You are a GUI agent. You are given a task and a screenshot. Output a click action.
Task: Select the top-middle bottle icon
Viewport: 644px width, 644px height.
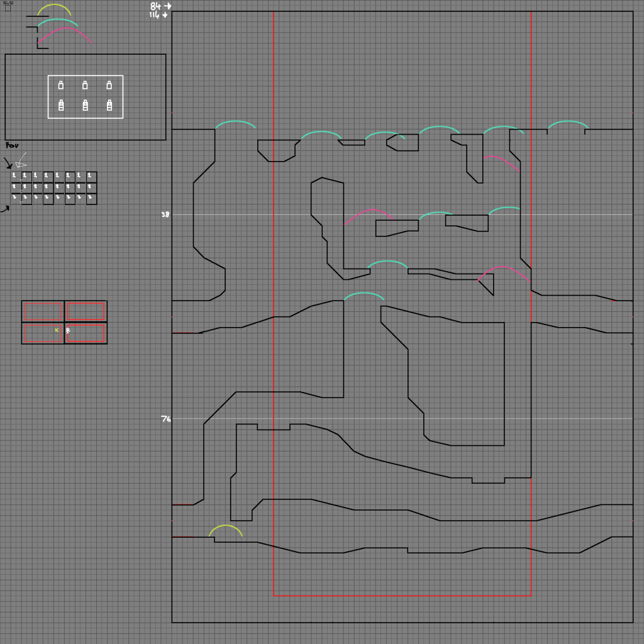click(x=85, y=85)
